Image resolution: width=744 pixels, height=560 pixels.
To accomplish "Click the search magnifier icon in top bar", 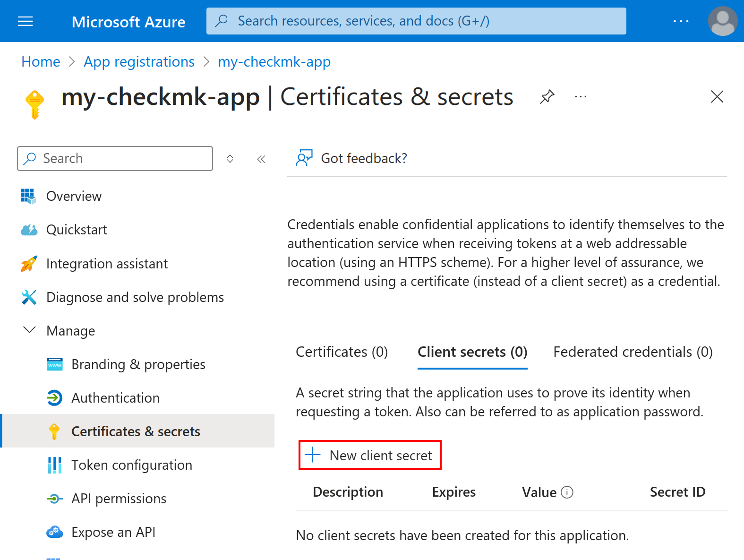I will point(222,21).
